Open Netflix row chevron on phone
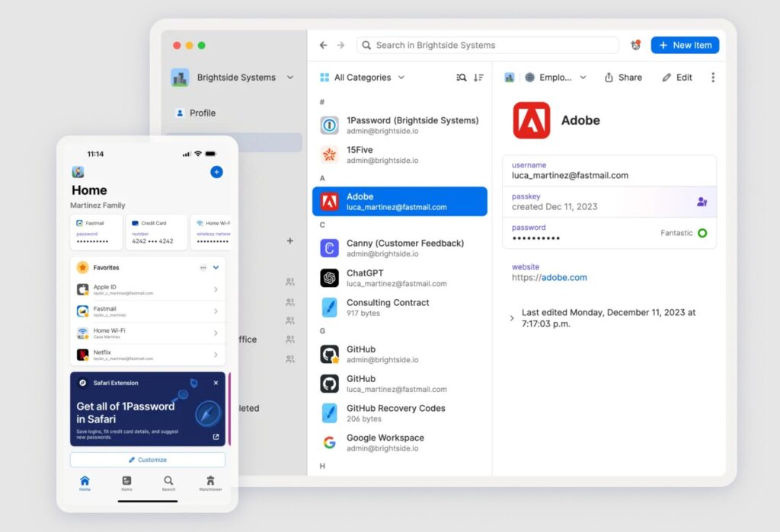This screenshot has height=532, width=780. tap(216, 355)
